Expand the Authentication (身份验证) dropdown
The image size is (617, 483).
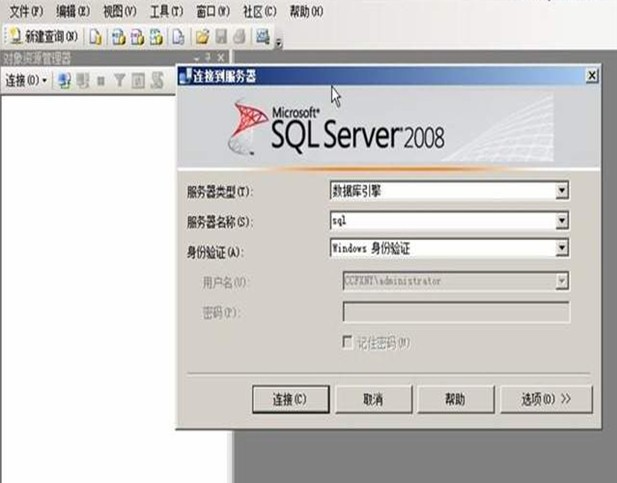point(562,248)
